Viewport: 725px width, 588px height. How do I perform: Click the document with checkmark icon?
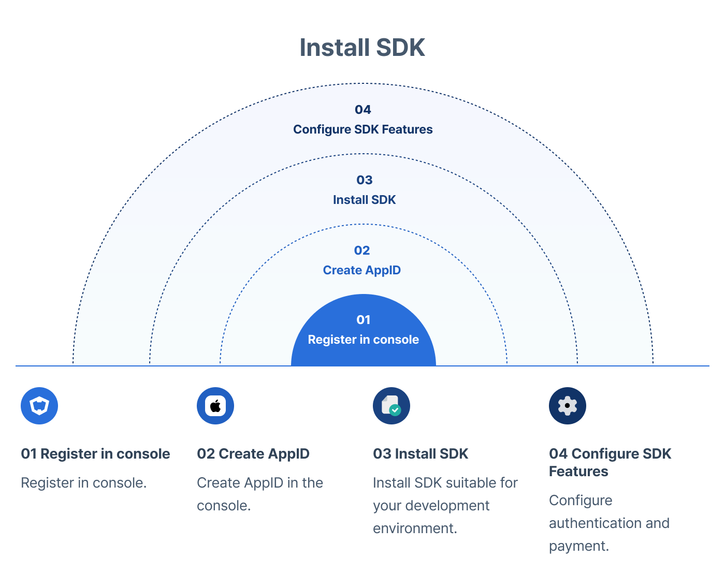pyautogui.click(x=392, y=406)
